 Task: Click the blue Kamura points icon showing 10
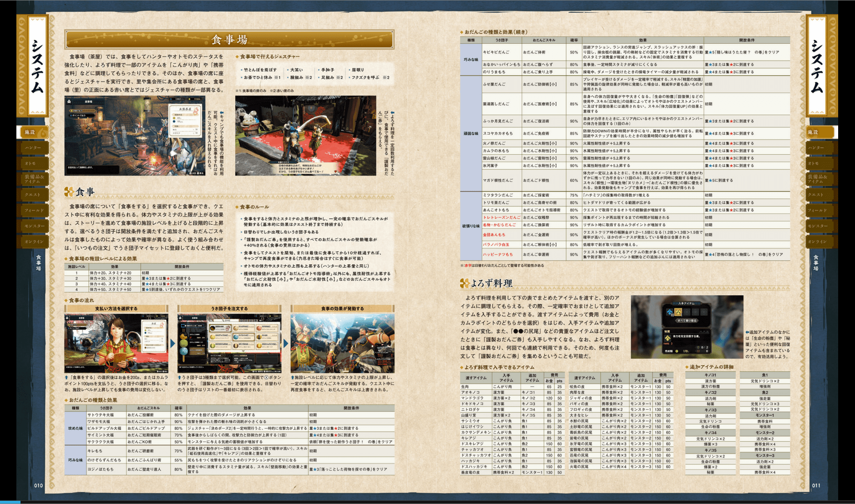coord(670,312)
